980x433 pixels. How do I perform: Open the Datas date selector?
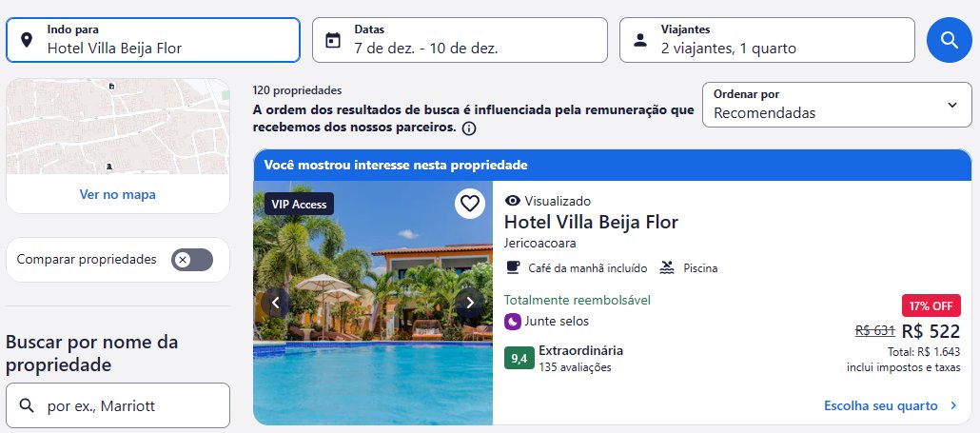[460, 40]
